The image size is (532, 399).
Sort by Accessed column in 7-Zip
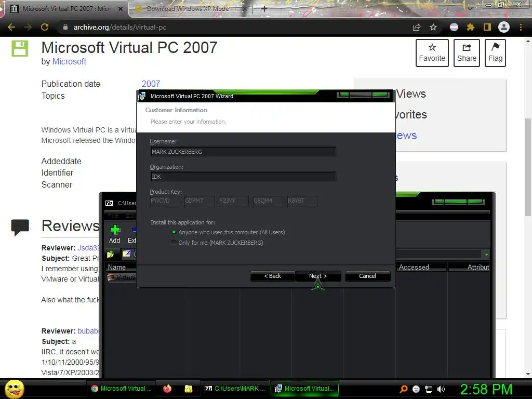[x=421, y=268]
